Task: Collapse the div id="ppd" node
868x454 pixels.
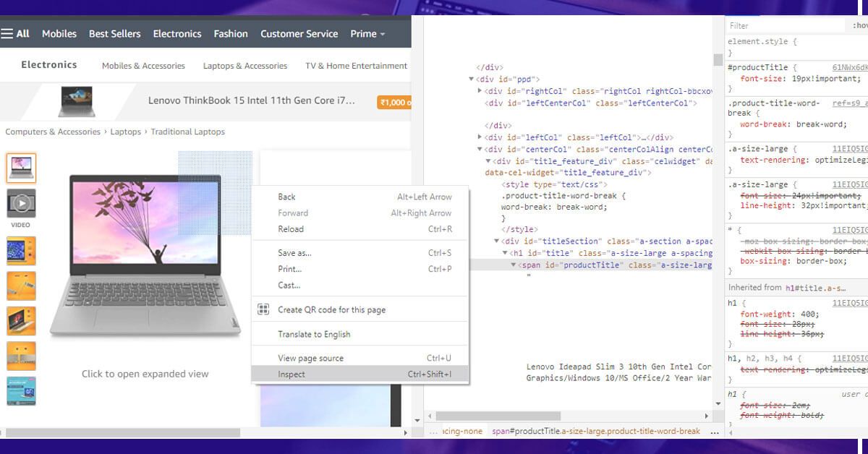Action: pyautogui.click(x=472, y=80)
